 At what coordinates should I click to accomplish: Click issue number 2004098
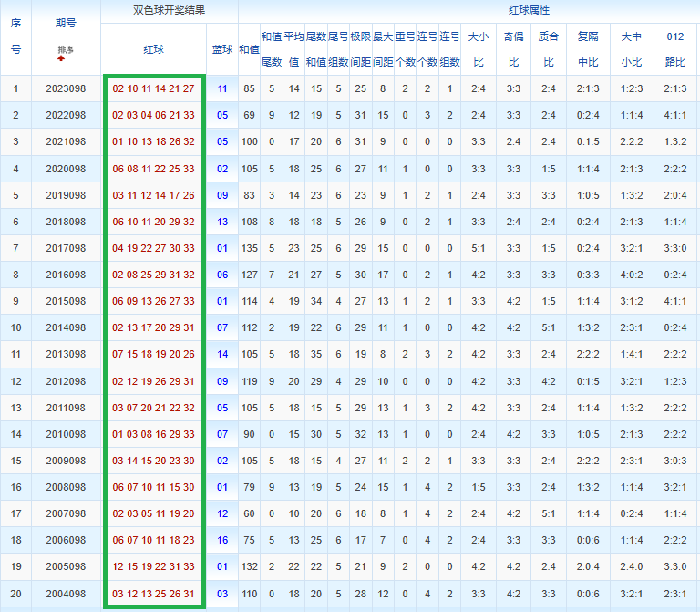point(66,594)
